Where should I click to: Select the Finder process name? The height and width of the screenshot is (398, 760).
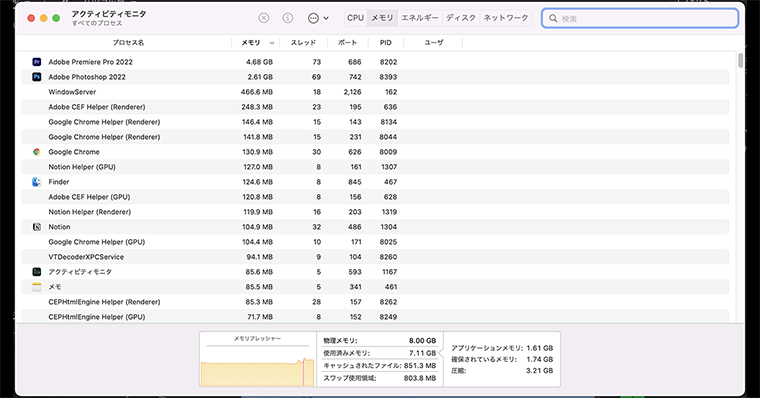pos(59,182)
